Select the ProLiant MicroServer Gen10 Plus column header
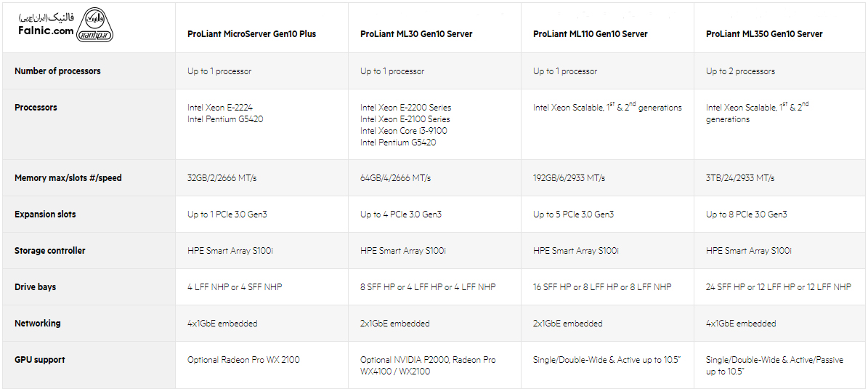Screen dimensions: 868x389 click(x=251, y=34)
